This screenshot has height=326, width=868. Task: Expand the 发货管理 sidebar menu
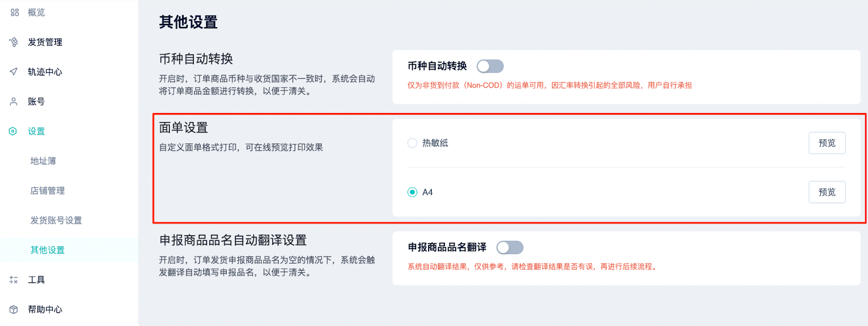pyautogui.click(x=69, y=42)
